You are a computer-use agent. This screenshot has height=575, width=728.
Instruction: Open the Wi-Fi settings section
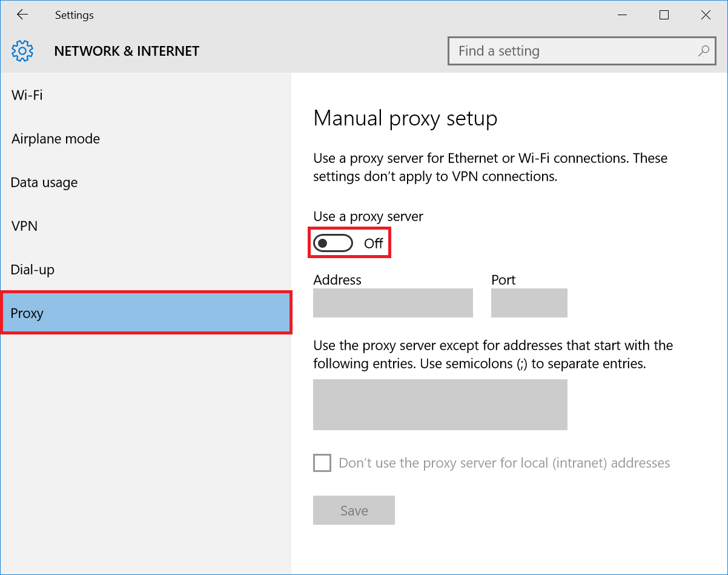(27, 95)
